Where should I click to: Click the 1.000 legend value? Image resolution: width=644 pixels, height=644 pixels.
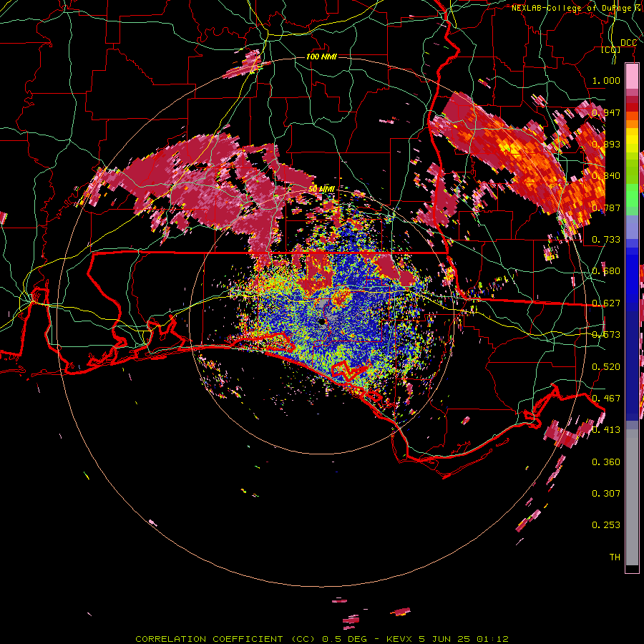(606, 80)
